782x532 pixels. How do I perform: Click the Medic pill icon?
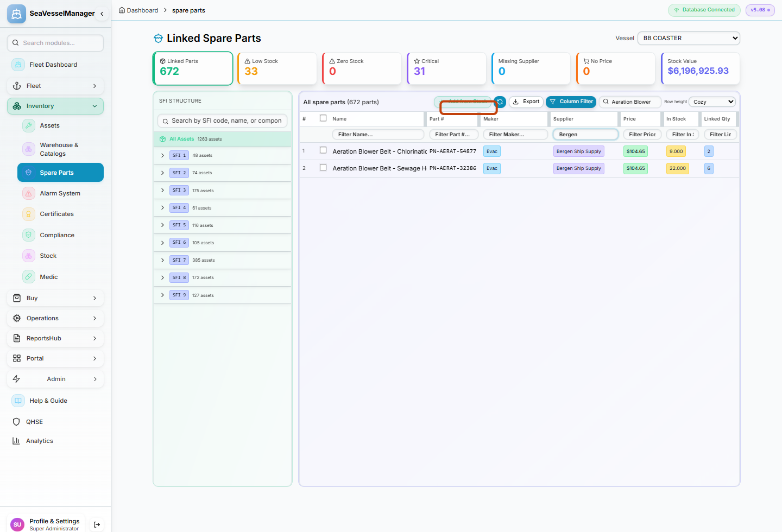29,277
